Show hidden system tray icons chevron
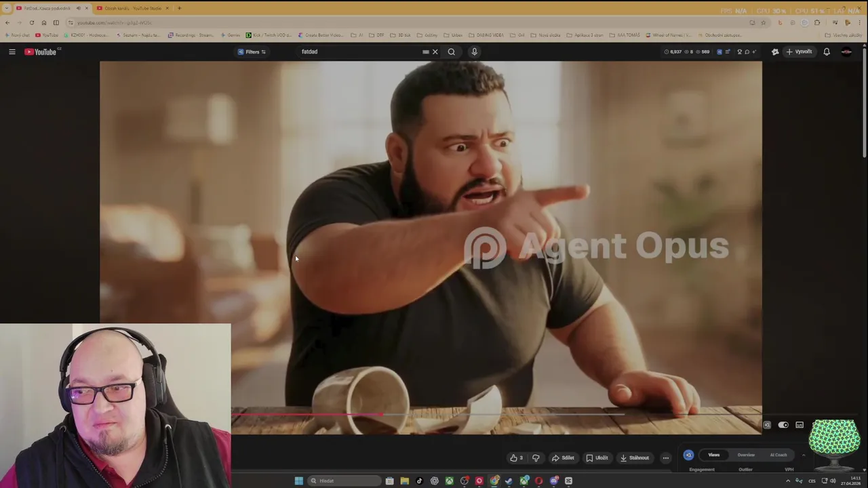868x488 pixels. click(788, 481)
